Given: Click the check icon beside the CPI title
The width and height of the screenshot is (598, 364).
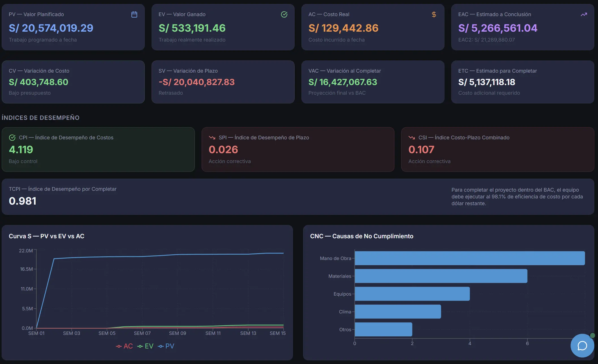Looking at the screenshot, I should (x=12, y=138).
